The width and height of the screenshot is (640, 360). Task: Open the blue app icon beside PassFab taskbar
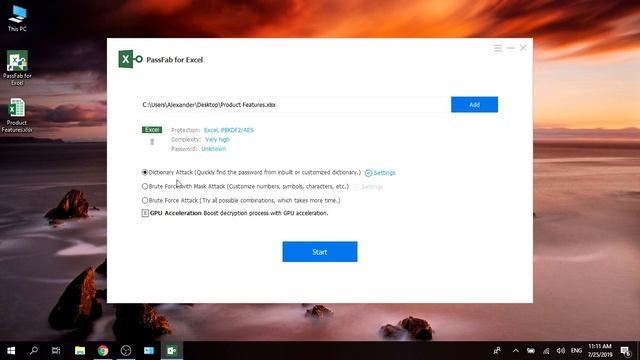click(x=149, y=351)
